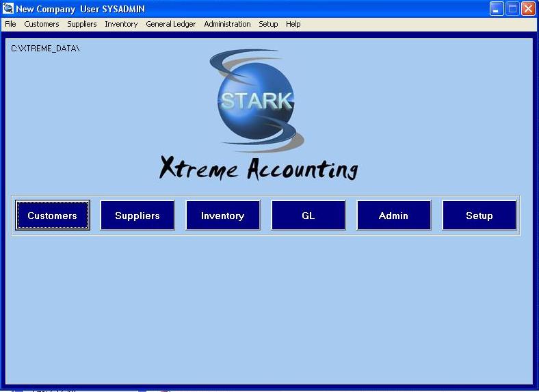Open the Customers menu in menu bar
The height and width of the screenshot is (392, 539).
coord(42,24)
